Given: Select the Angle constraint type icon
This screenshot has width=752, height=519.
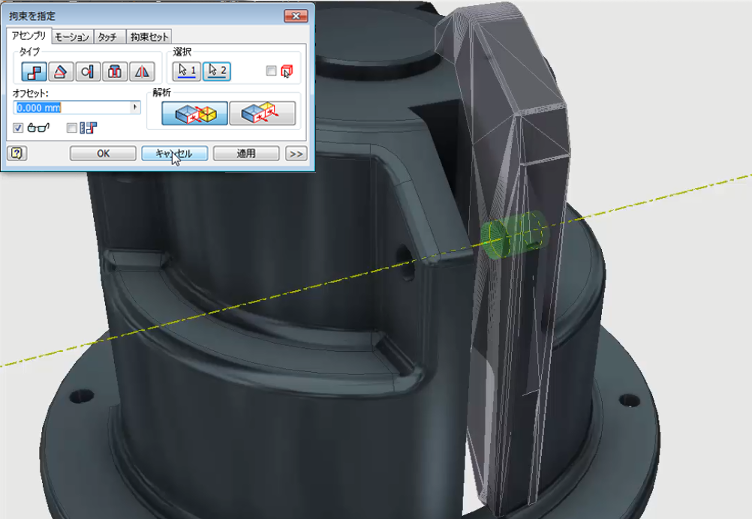Looking at the screenshot, I should [x=61, y=72].
